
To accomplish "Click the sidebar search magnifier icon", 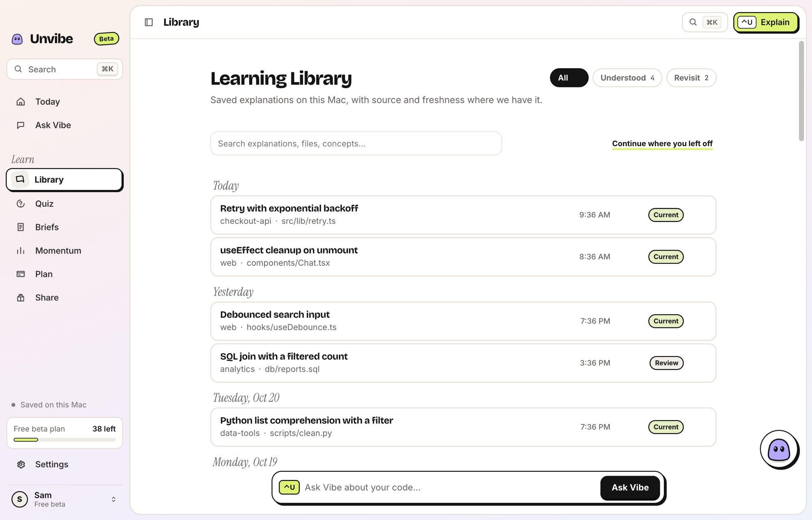I will [x=18, y=69].
